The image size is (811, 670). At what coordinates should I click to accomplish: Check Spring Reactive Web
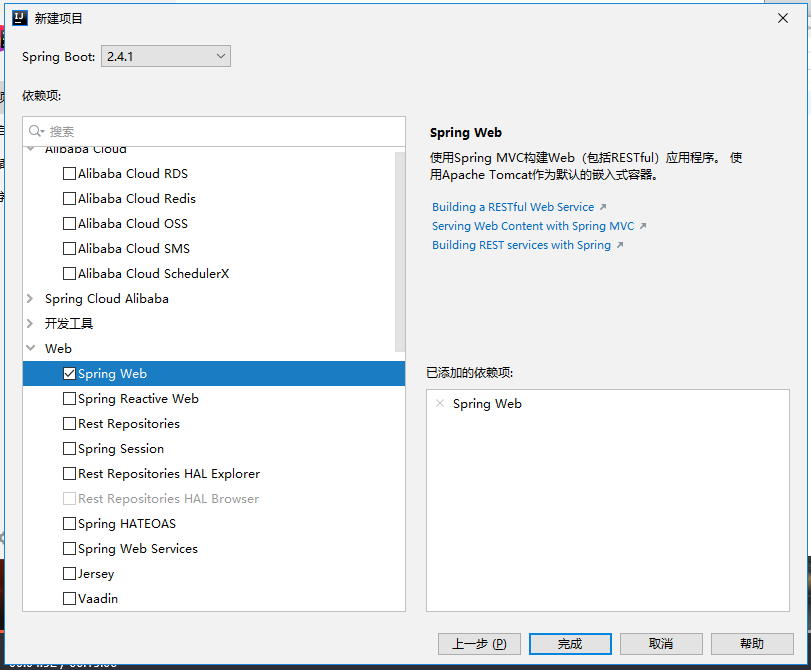(69, 398)
